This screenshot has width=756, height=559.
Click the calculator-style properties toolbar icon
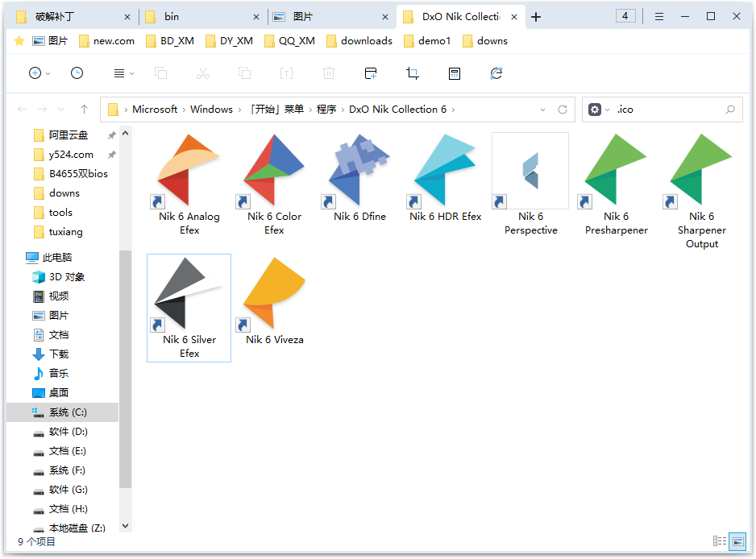point(455,73)
